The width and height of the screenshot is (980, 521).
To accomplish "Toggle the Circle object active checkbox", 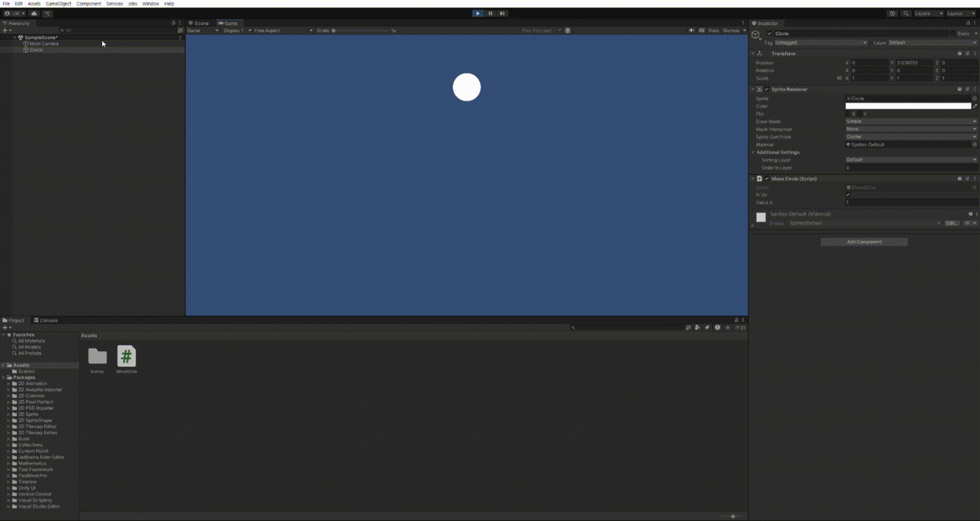I will click(770, 33).
